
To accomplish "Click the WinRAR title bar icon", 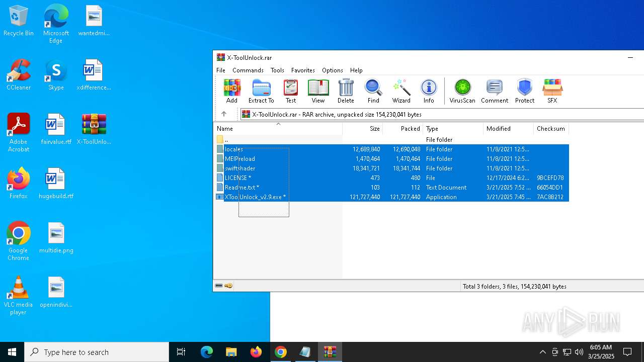I will (221, 57).
